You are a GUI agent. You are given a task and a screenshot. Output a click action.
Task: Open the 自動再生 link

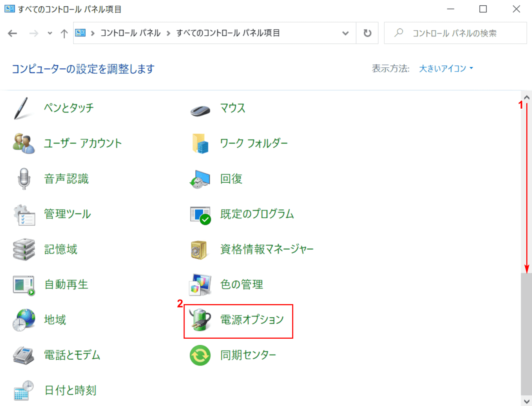[x=66, y=285]
